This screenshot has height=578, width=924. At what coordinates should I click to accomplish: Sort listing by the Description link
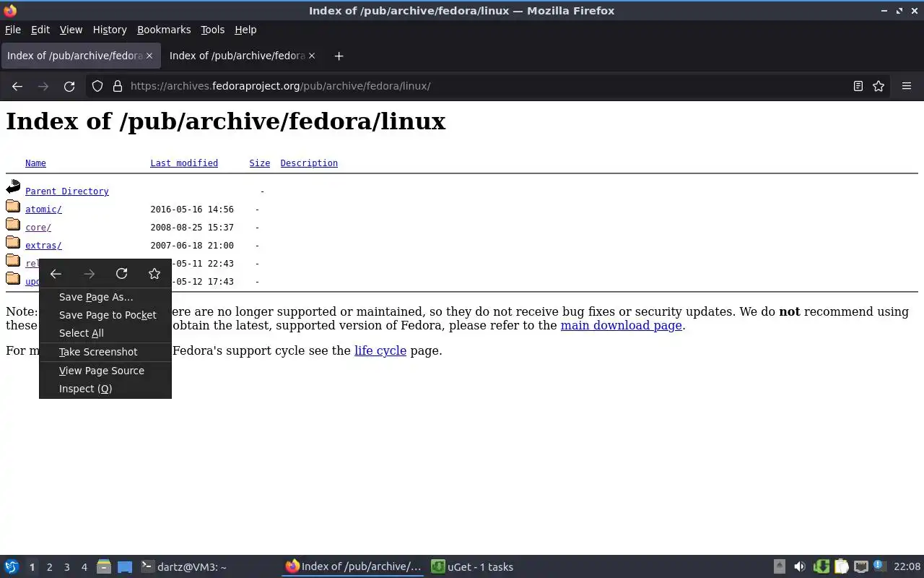point(309,163)
